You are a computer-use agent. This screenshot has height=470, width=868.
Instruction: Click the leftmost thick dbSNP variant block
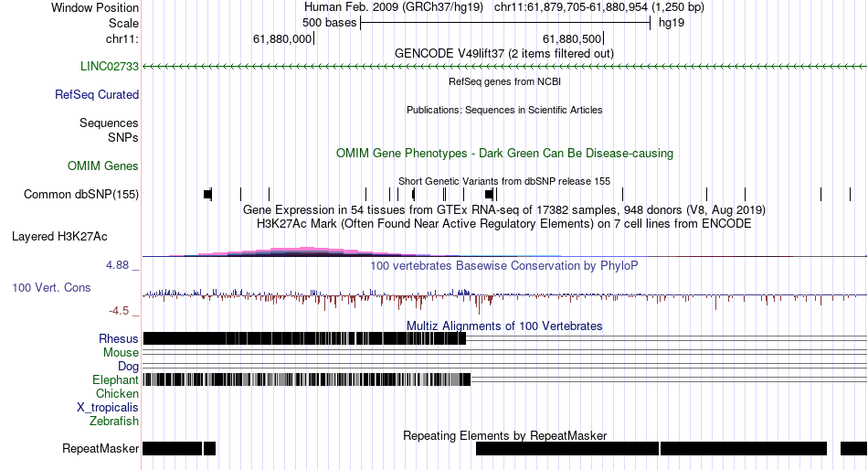tap(207, 194)
